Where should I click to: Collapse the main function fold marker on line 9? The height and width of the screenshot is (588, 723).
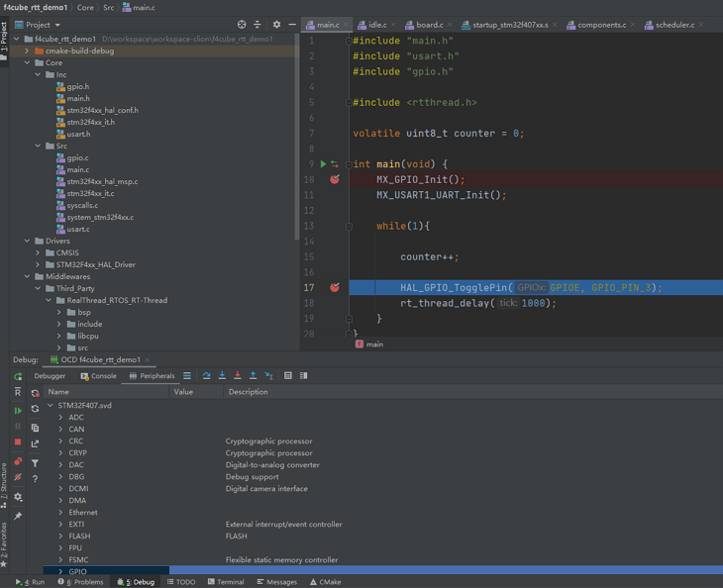tap(349, 164)
